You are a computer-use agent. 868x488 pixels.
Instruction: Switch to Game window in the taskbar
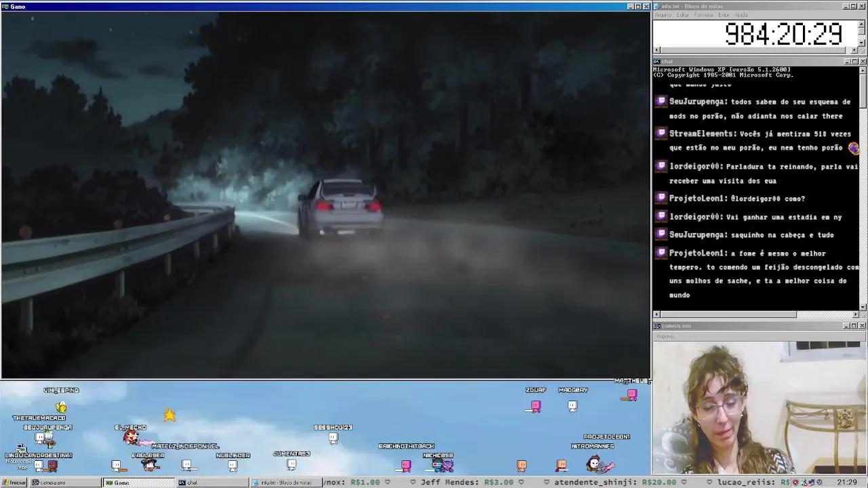138,483
